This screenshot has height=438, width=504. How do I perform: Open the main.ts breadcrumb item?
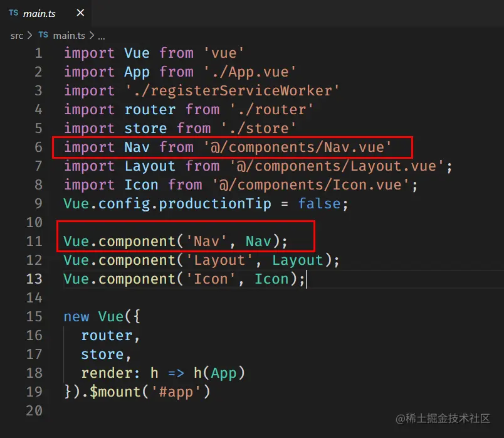(69, 35)
